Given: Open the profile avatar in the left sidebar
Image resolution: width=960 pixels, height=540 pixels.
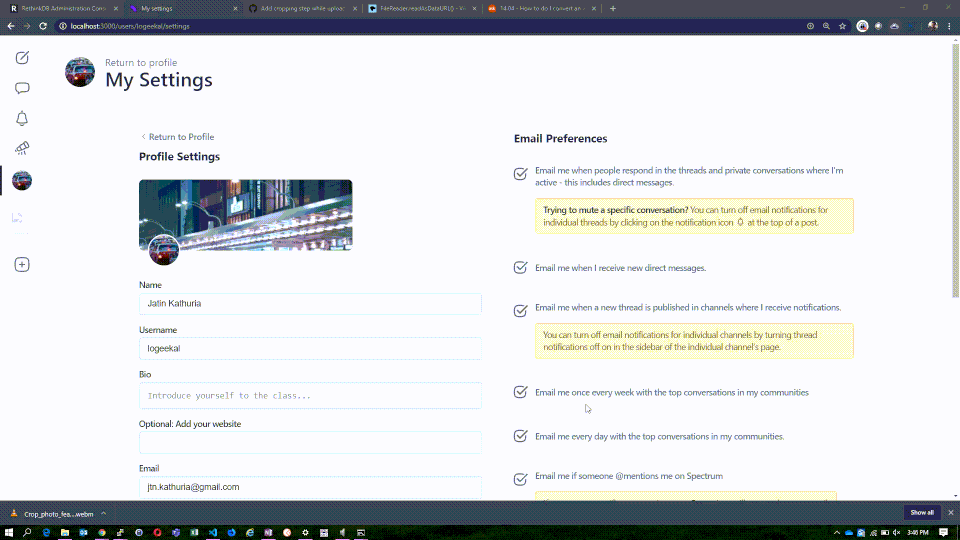Looking at the screenshot, I should [22, 181].
